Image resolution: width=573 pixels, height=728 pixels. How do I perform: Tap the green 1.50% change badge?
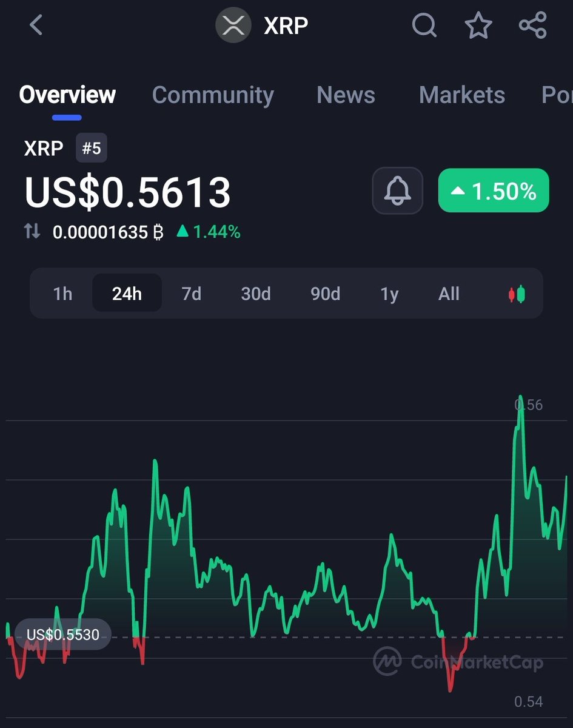pyautogui.click(x=493, y=190)
